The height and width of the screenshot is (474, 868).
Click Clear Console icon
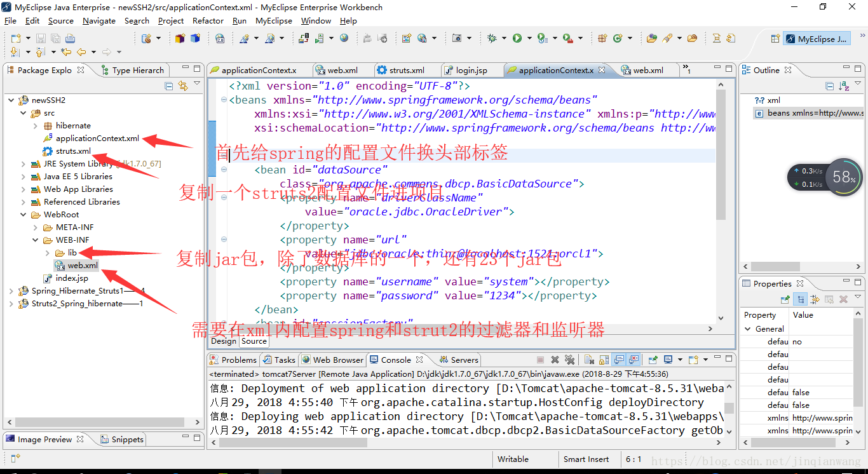click(589, 360)
